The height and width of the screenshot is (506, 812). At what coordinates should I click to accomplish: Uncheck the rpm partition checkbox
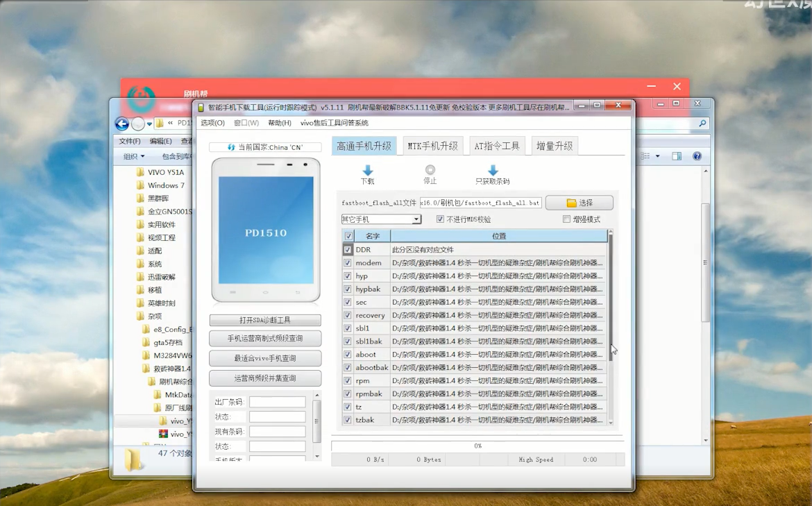(348, 380)
